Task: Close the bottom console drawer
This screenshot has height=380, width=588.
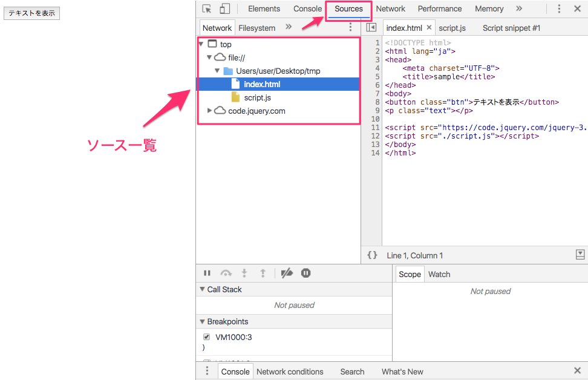Action: click(x=577, y=371)
